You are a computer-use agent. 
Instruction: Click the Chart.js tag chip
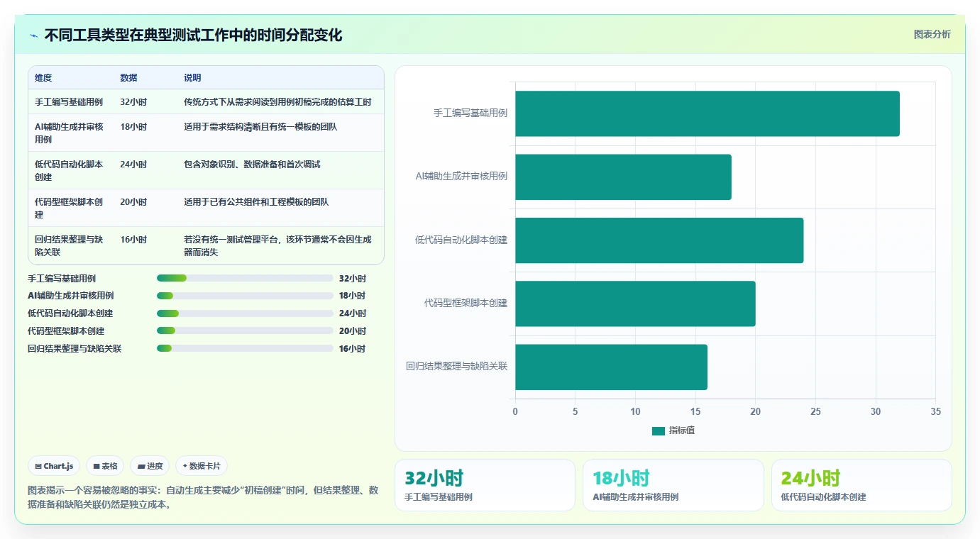(x=55, y=466)
